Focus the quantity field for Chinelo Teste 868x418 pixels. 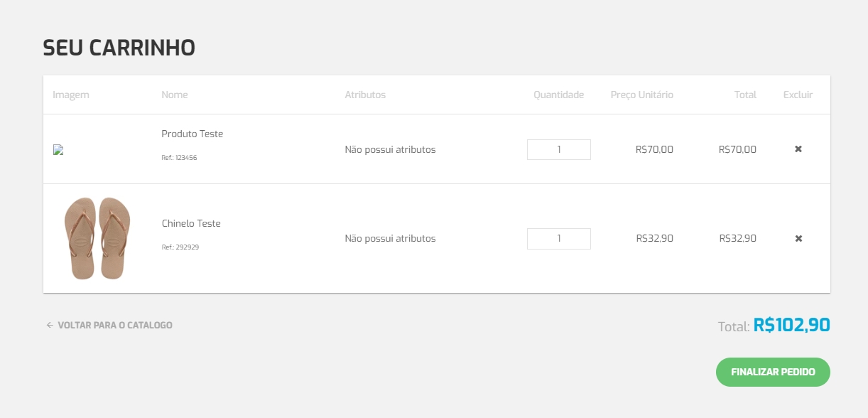pyautogui.click(x=558, y=239)
